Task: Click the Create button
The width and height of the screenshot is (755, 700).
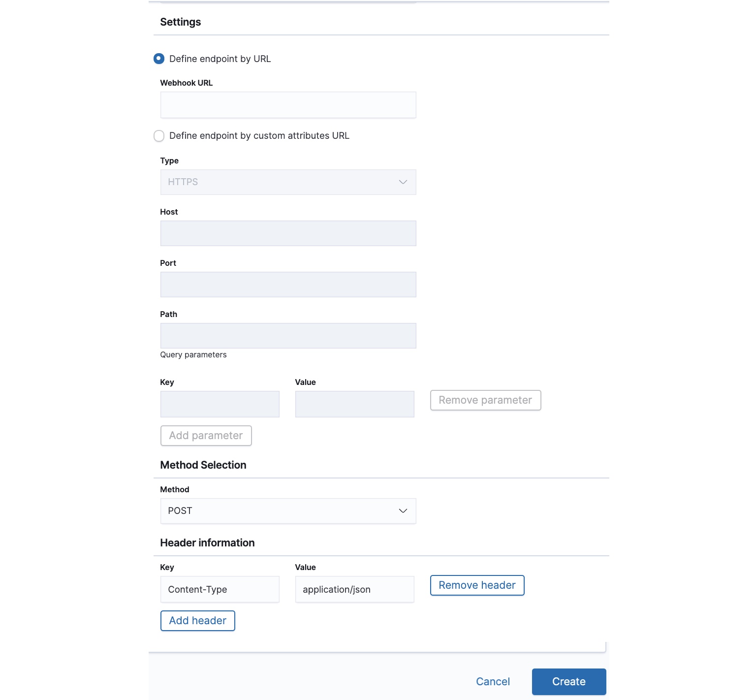Action: (569, 682)
